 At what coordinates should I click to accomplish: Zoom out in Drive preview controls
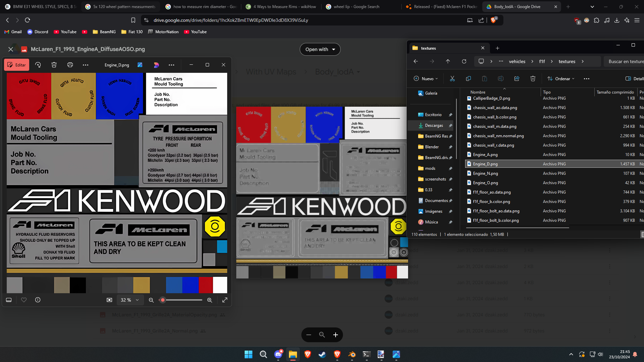tap(309, 335)
